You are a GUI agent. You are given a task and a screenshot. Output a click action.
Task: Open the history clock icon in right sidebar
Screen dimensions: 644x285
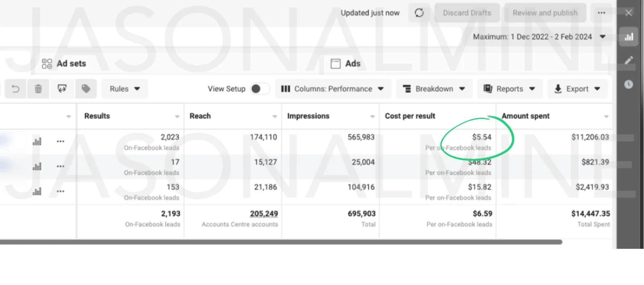(x=629, y=84)
